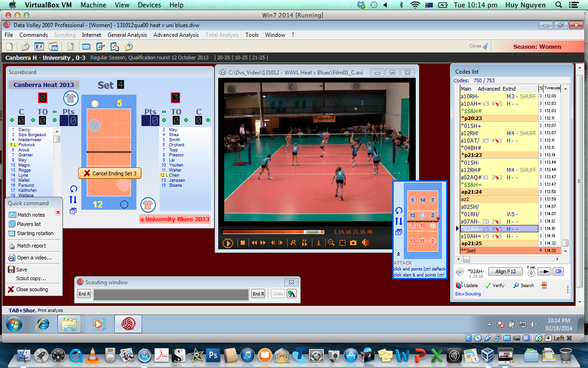Select player Pickwick in the Canberra Heat roster

click(31, 145)
